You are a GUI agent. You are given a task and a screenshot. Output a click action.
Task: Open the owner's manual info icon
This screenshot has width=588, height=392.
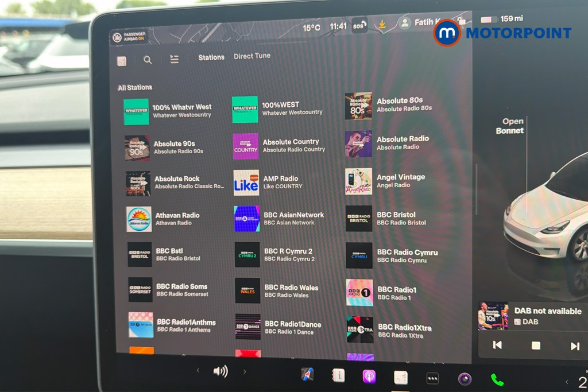coord(338,375)
